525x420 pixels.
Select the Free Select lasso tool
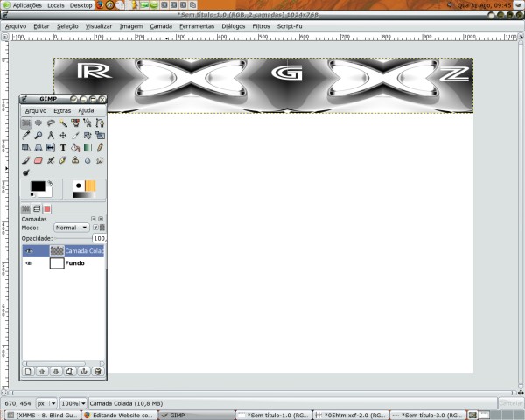point(51,122)
